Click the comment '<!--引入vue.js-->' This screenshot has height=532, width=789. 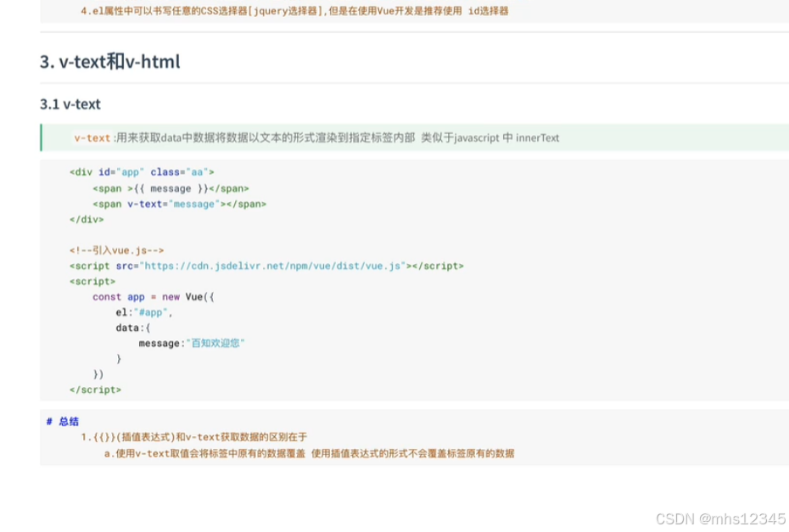117,250
